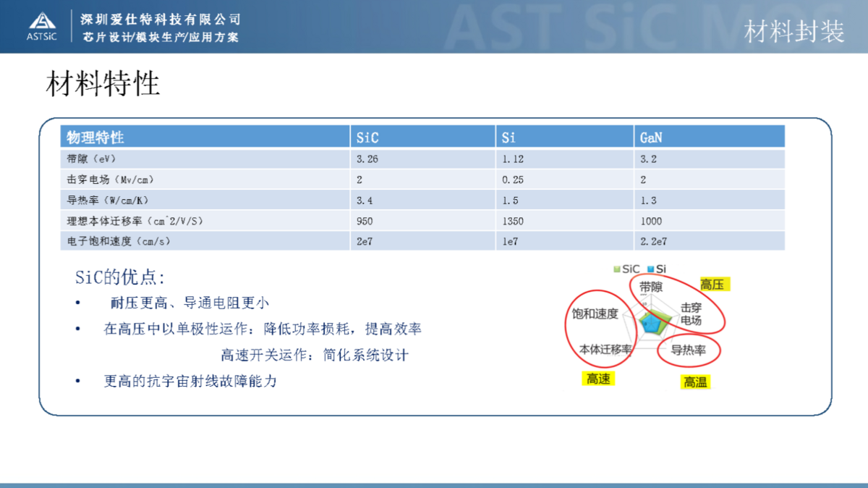Screen dimensions: 868x488
Task: Select the 材料封装 heading at top right
Action: (794, 31)
